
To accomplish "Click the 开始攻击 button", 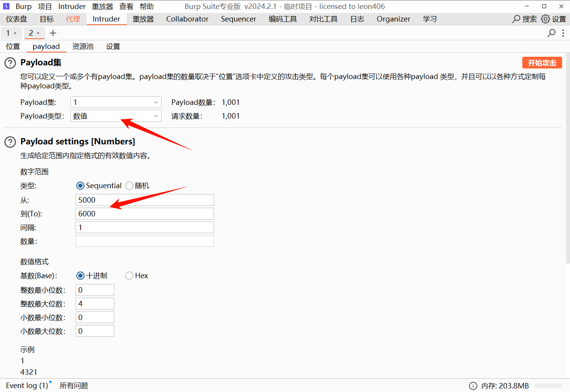I will [x=542, y=63].
